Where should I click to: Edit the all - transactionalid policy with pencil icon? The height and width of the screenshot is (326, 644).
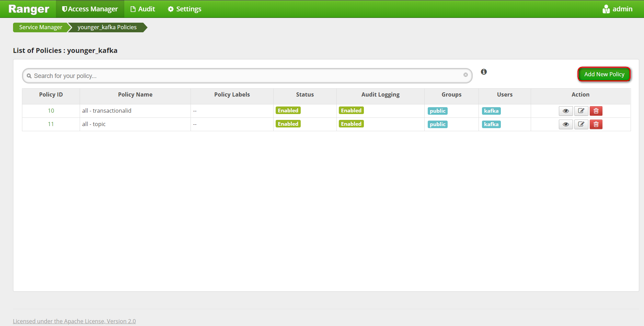pyautogui.click(x=581, y=111)
